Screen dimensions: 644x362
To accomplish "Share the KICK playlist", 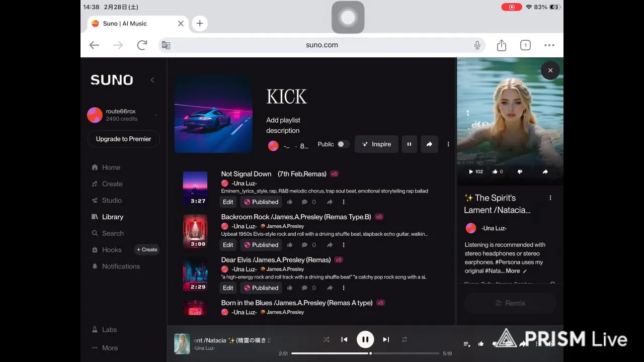I will [429, 144].
